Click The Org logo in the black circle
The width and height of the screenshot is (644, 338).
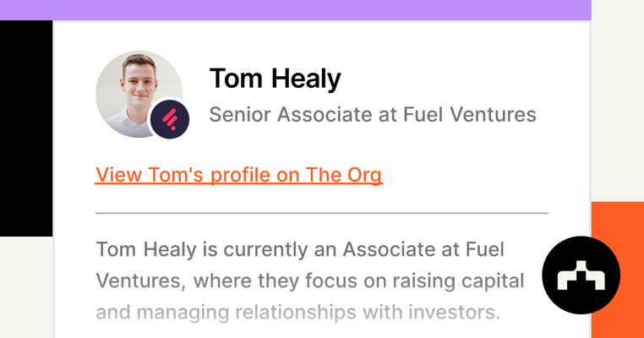581,275
